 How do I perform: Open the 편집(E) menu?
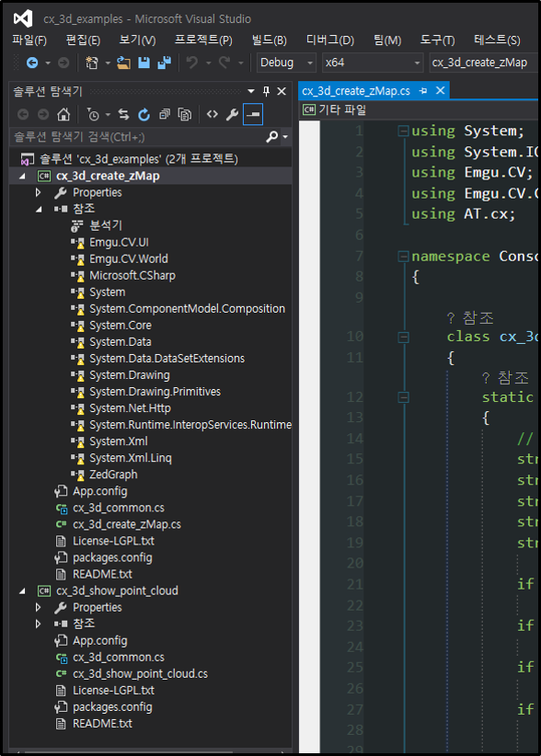[84, 40]
